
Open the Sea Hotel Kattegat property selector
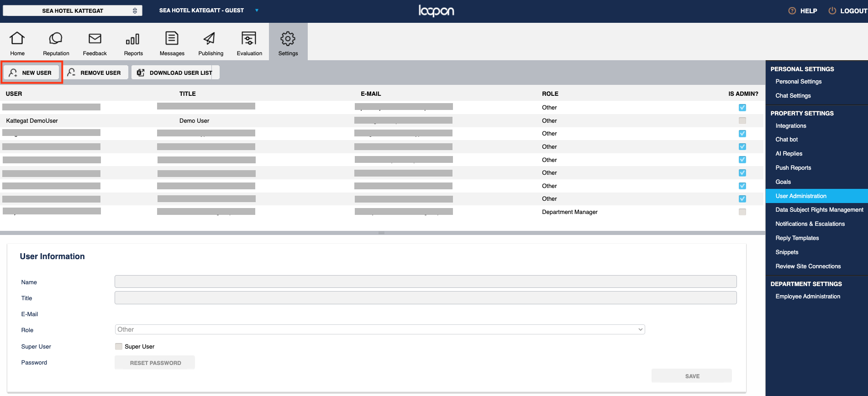pos(73,10)
